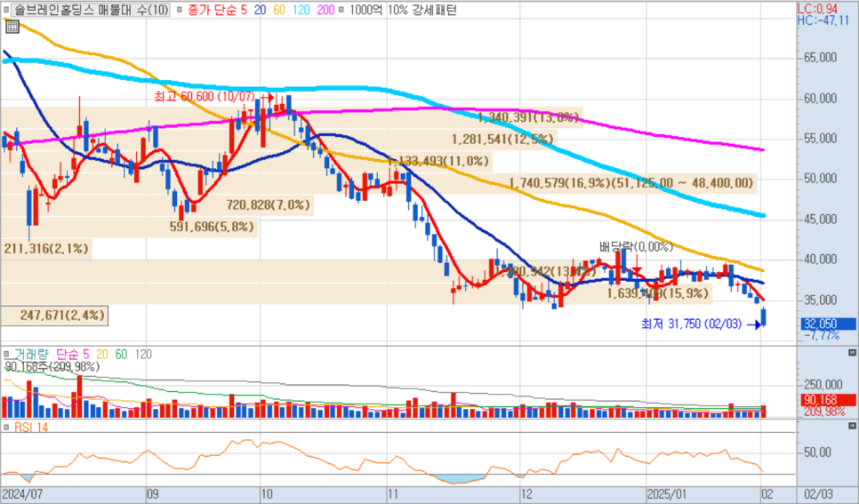Image resolution: width=859 pixels, height=504 pixels.
Task: Open the grid table icon on the chart
Action: [12, 27]
